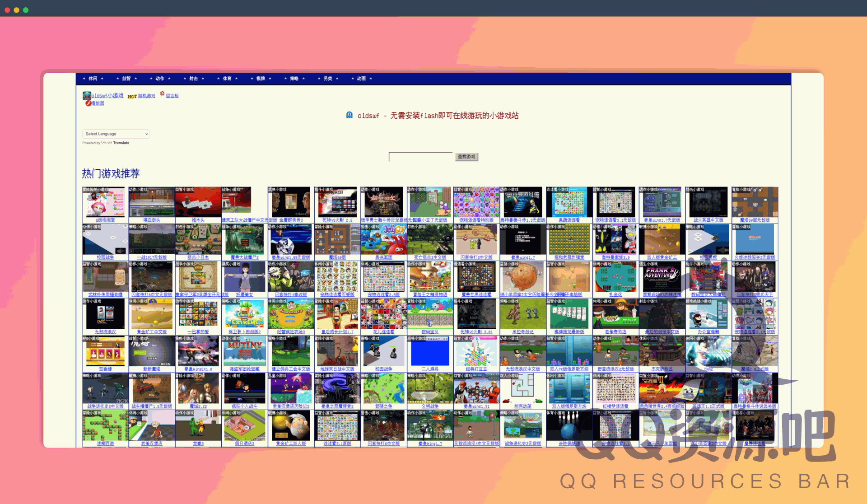867x504 pixels.
Task: Click the 扎金花 game title link
Action: point(615,294)
